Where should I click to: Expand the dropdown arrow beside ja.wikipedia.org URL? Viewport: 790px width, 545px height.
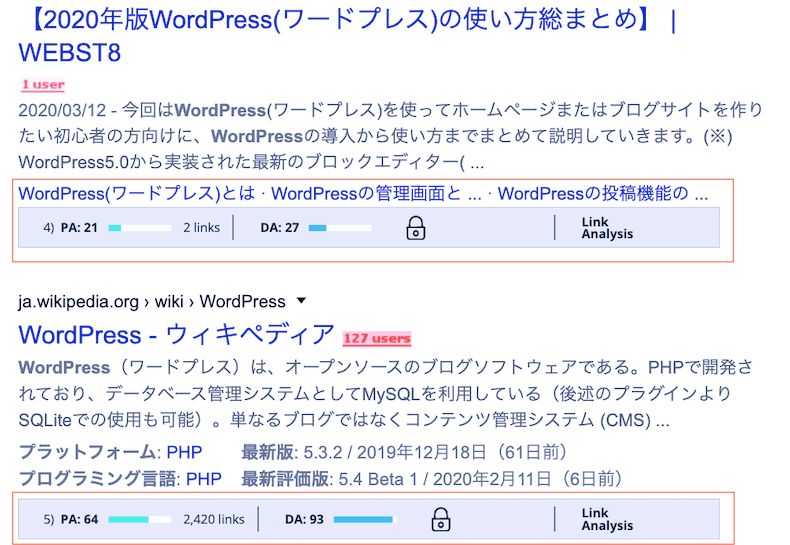tap(301, 301)
